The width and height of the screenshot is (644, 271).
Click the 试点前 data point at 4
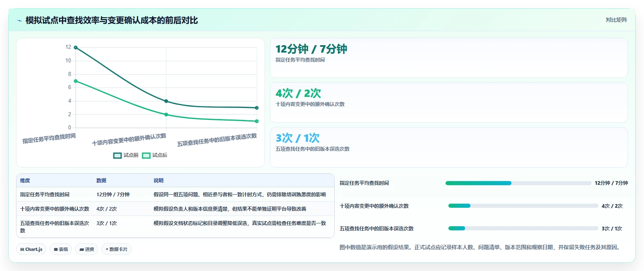pyautogui.click(x=166, y=101)
